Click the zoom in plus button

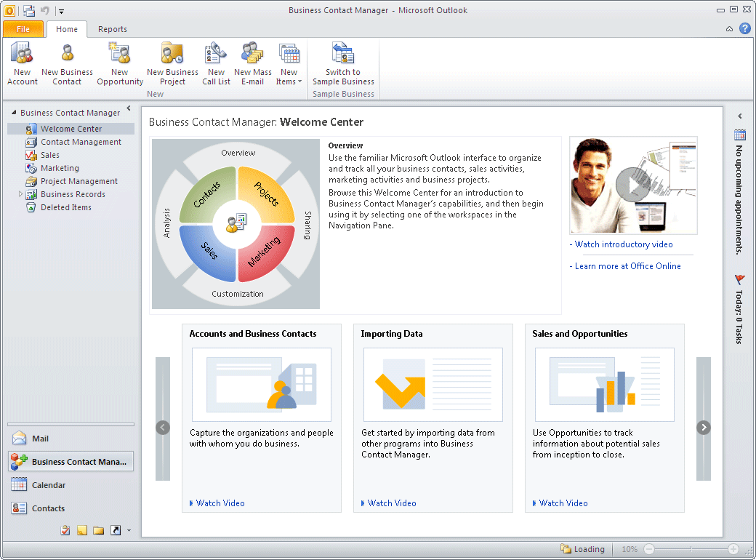[x=733, y=549]
